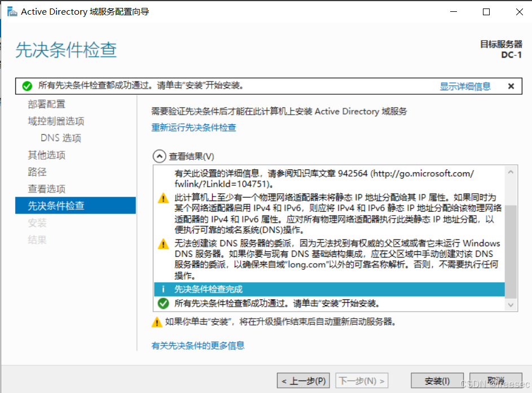Click warning icon beside restart notice

(x=156, y=322)
